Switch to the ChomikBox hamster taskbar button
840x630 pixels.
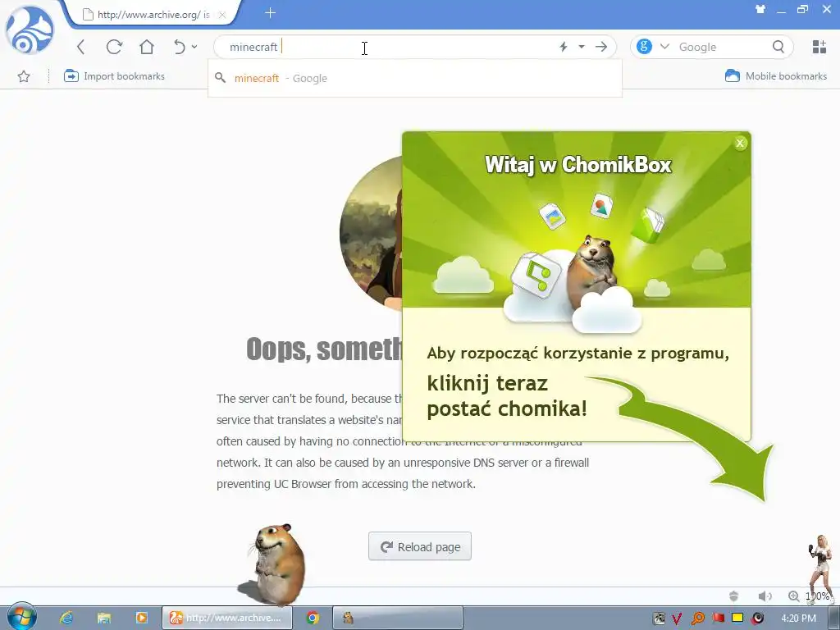(x=398, y=619)
